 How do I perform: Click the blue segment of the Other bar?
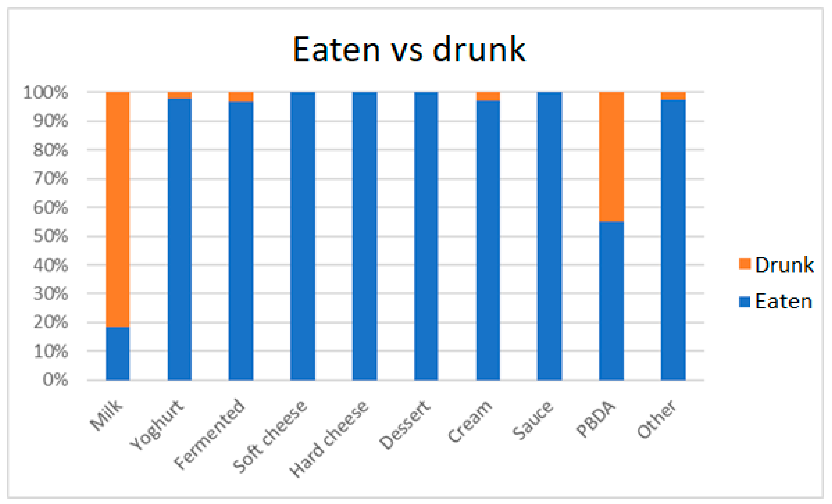tap(673, 240)
